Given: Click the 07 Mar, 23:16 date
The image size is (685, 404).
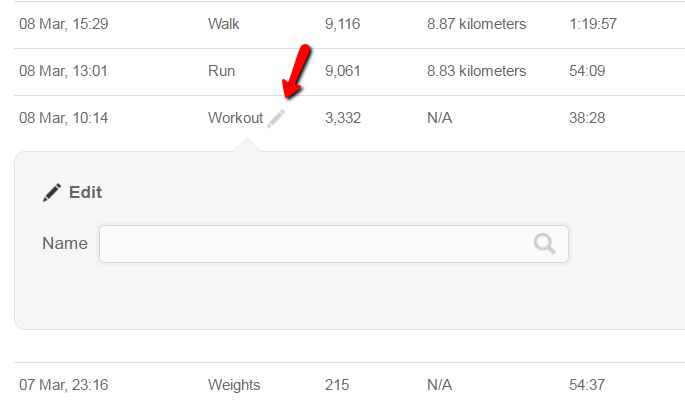Looking at the screenshot, I should [x=64, y=384].
